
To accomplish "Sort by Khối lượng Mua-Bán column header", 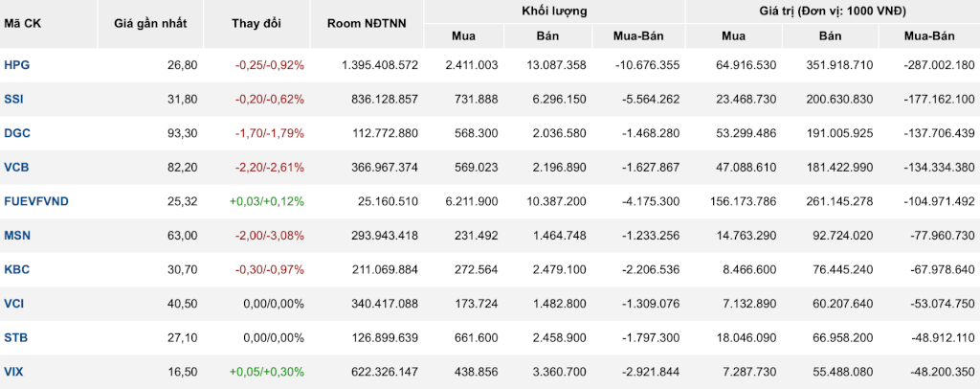I will (x=638, y=36).
